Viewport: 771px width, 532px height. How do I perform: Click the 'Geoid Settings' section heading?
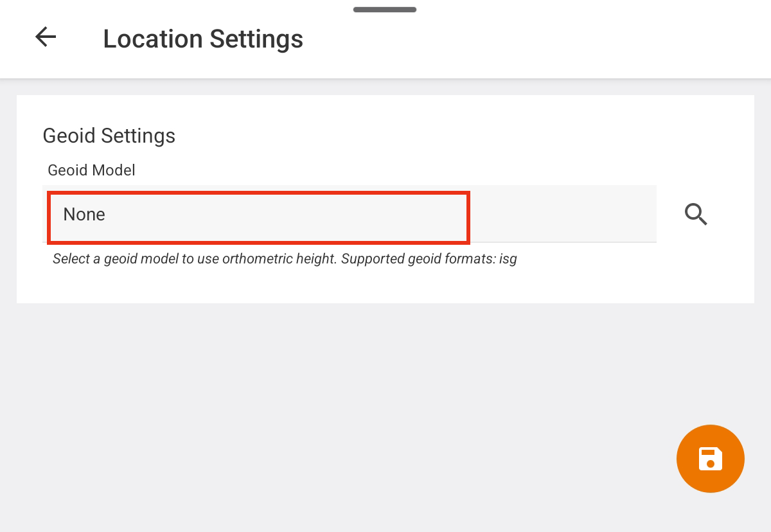[x=109, y=136]
